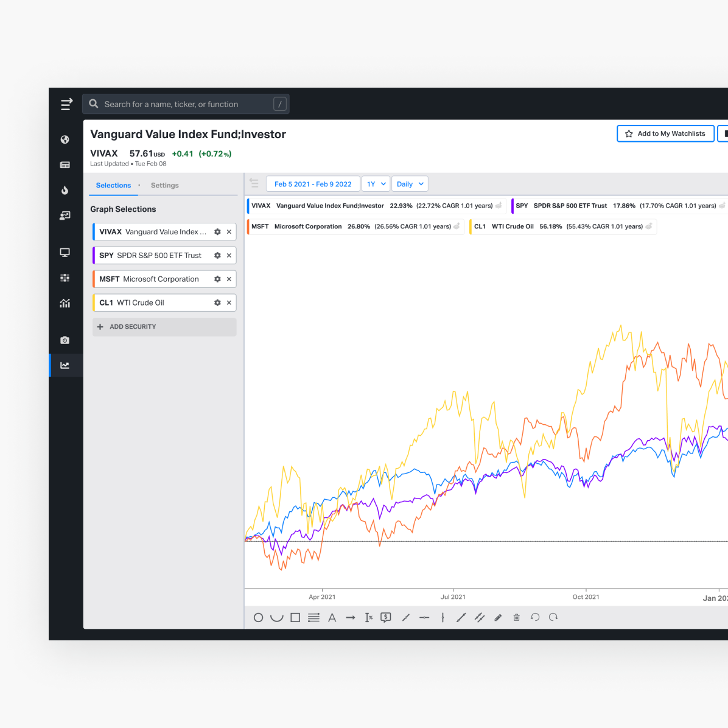Switch to the Selections tab
Image resolution: width=728 pixels, height=728 pixels.
point(113,185)
